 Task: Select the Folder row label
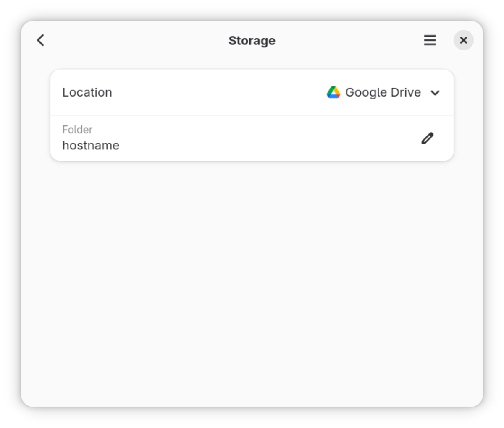tap(77, 130)
